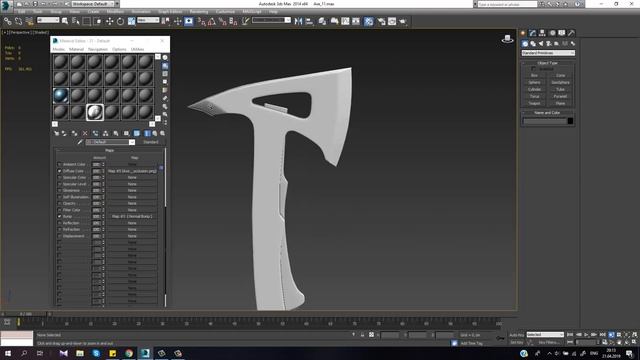Viewport: 640px width, 360px height.
Task: Open the Utilities menu in Material Editor
Action: [x=138, y=49]
